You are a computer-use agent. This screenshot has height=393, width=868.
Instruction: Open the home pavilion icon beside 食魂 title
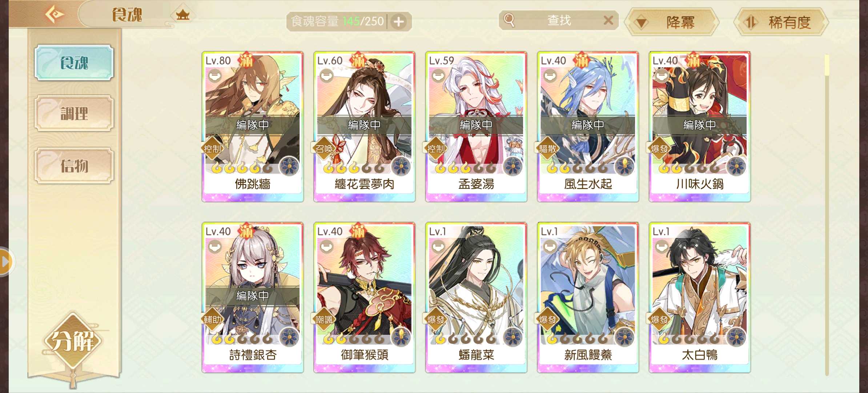(x=183, y=15)
